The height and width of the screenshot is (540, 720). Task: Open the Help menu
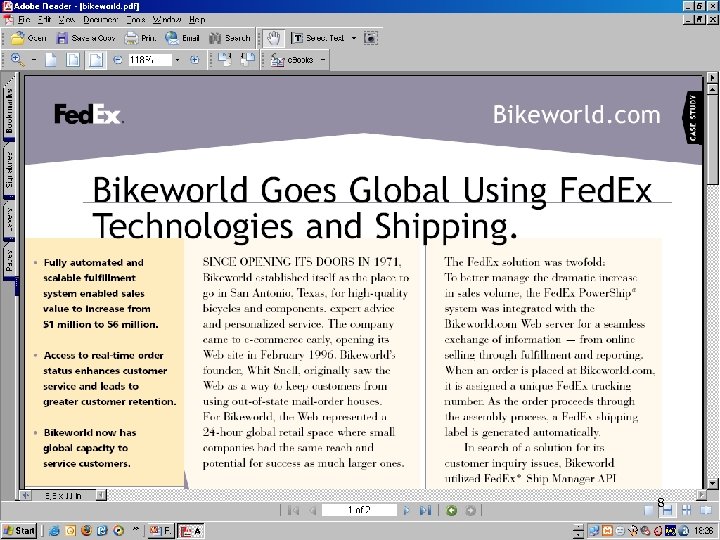tap(197, 20)
